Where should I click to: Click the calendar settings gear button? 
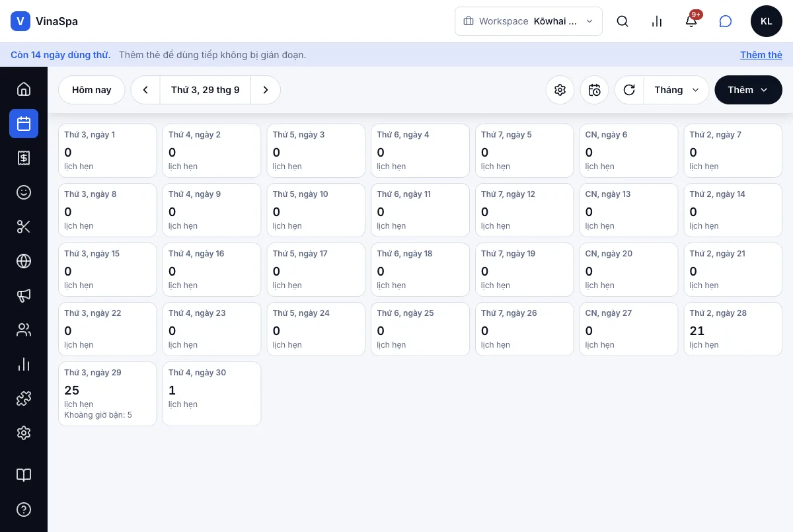click(x=560, y=90)
